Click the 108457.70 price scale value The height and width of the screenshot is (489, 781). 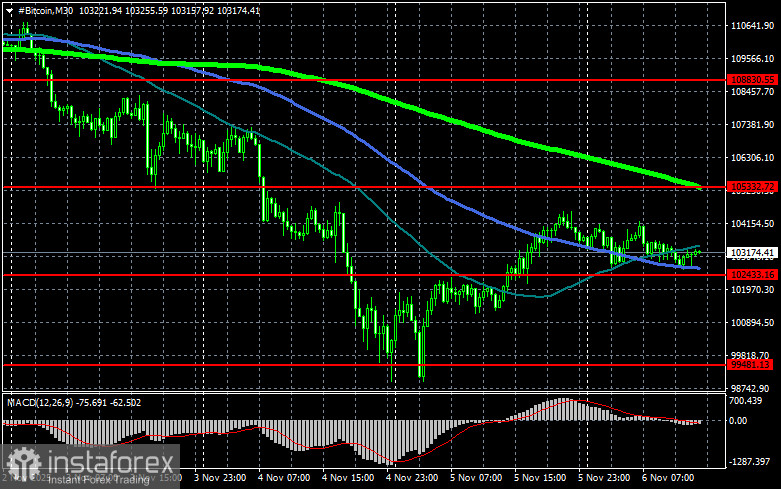coord(752,92)
